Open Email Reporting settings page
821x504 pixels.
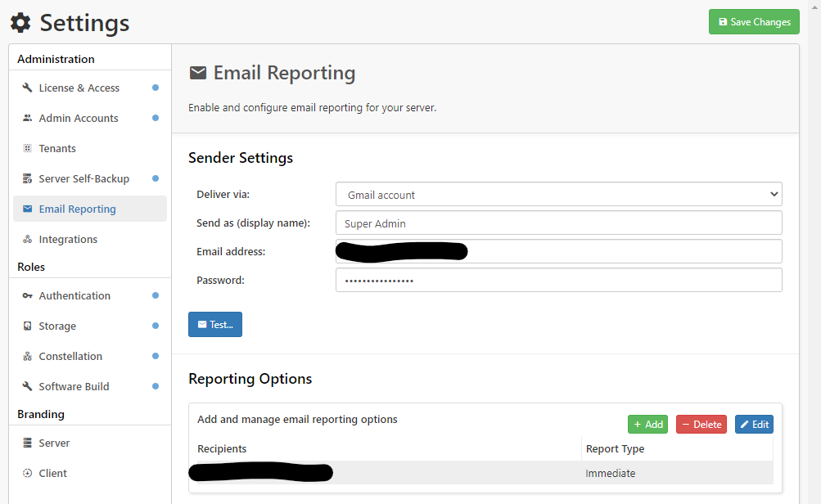coord(77,209)
